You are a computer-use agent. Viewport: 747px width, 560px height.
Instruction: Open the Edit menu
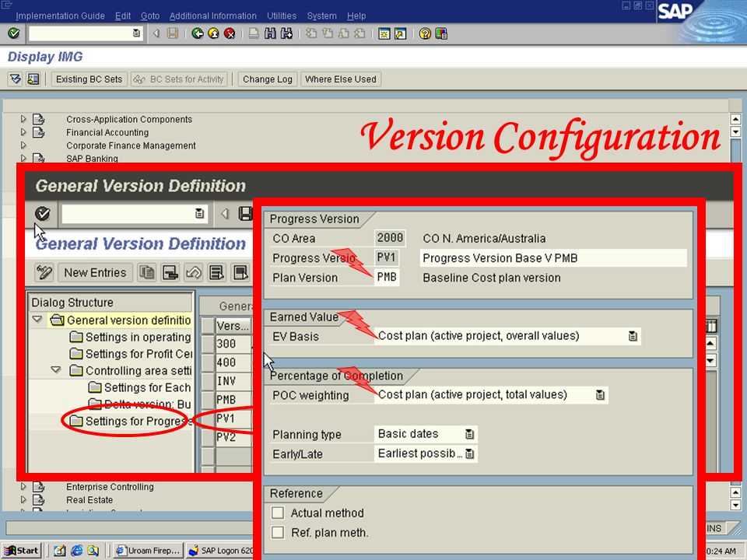pos(123,16)
